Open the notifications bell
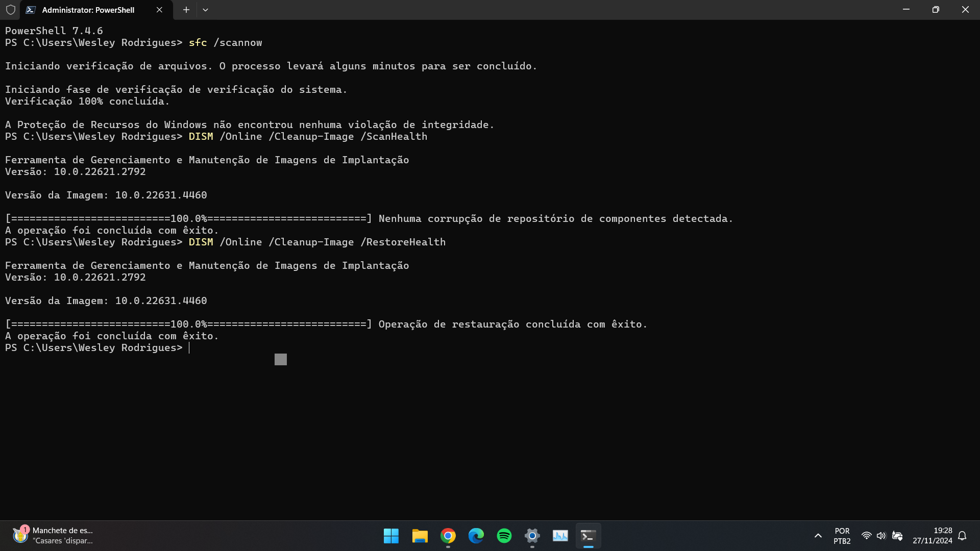Image resolution: width=980 pixels, height=551 pixels. 962,536
